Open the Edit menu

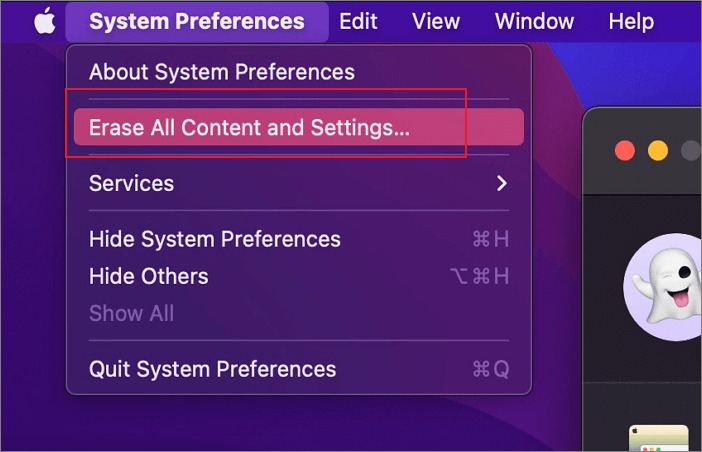pyautogui.click(x=358, y=21)
